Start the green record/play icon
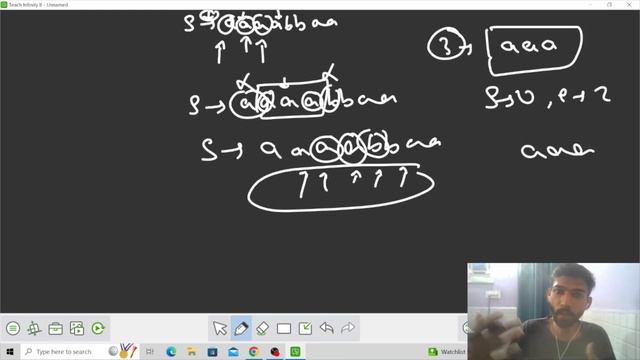This screenshot has height=360, width=640. (98, 328)
